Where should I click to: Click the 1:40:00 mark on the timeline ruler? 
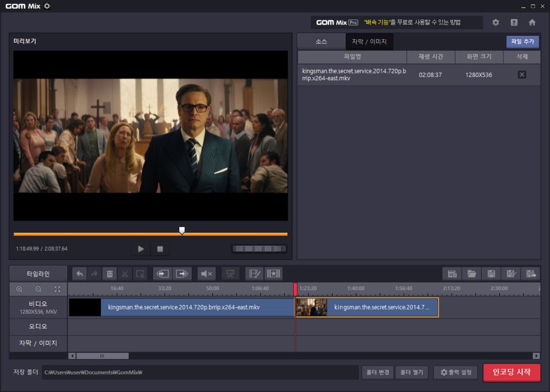point(356,288)
